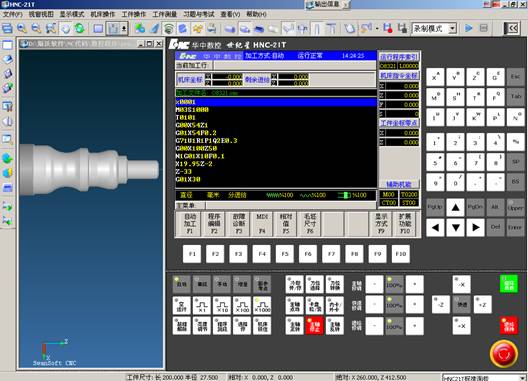
Task: Click the green globe refresh toolbar icon
Action: [79, 29]
